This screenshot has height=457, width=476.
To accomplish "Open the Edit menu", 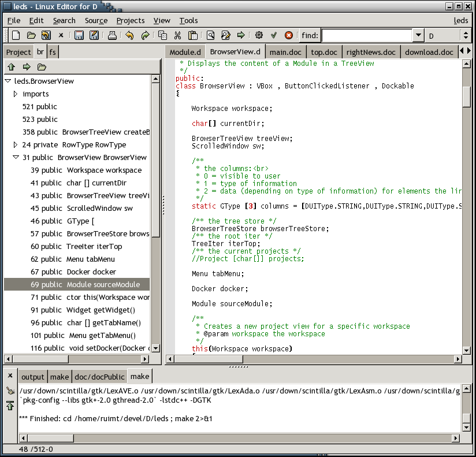I will tap(36, 21).
